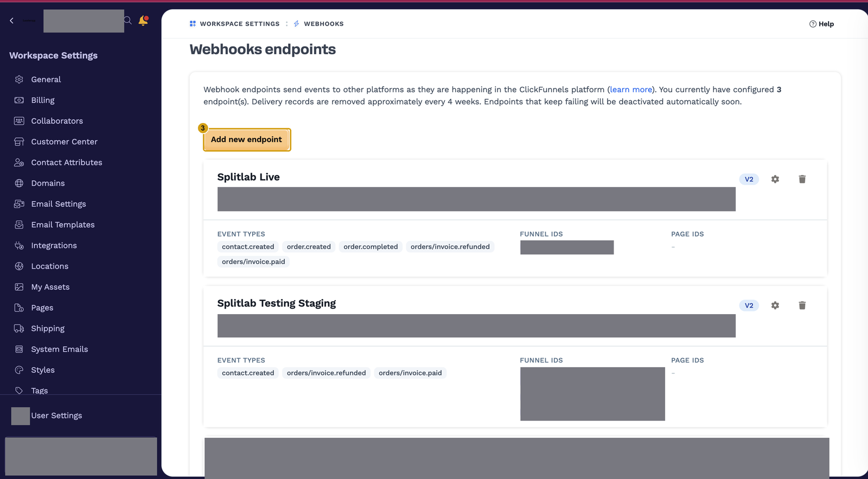The width and height of the screenshot is (868, 479).
Task: Click the System Emails icon
Action: (19, 349)
